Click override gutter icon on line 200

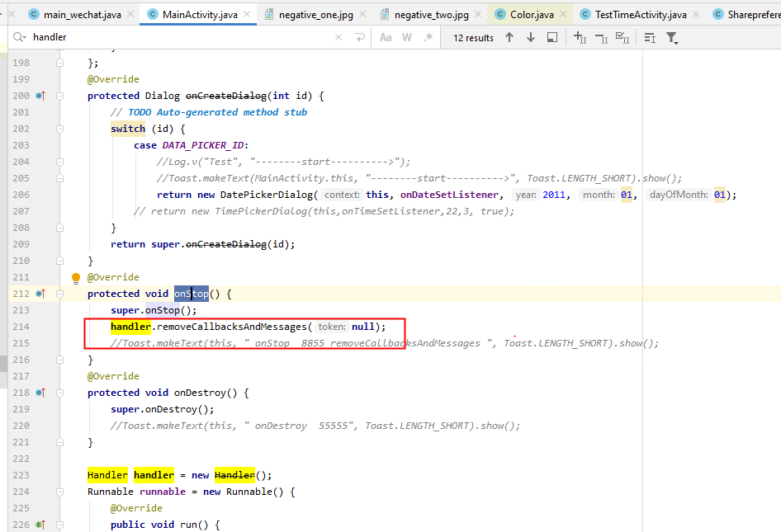(x=40, y=96)
